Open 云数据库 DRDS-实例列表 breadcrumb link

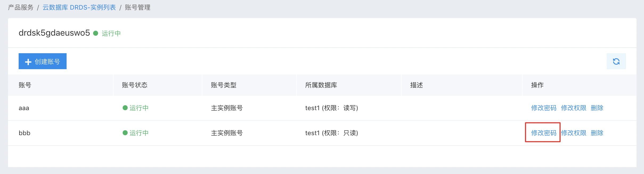tap(79, 7)
